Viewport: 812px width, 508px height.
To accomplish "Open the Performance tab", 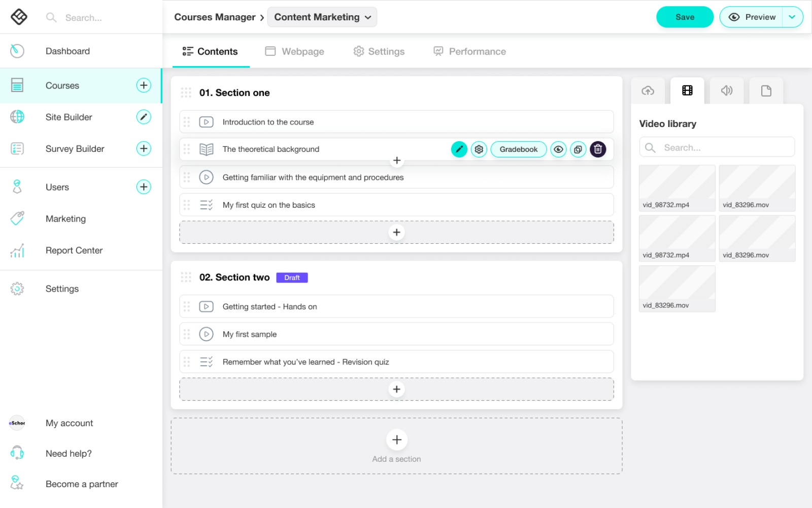I will (469, 52).
